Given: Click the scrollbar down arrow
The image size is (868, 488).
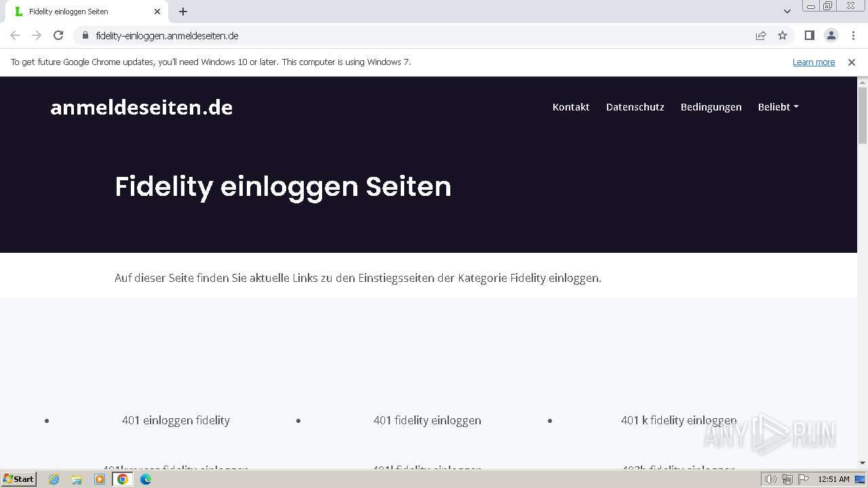Looking at the screenshot, I should tap(863, 463).
